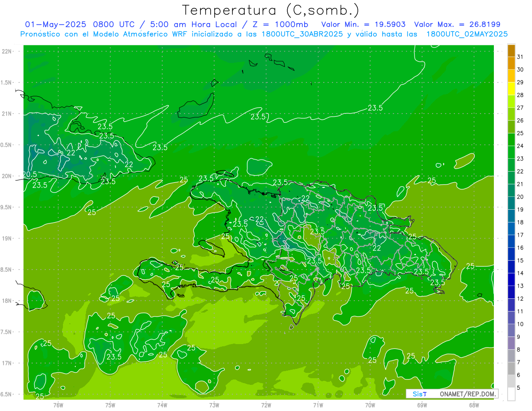Select the '20N' latitude axis label
Screen dimensions: 532x411
[x=7, y=176]
